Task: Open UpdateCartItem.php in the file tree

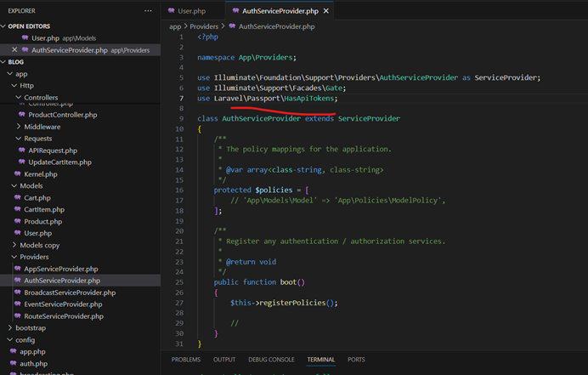Action: pyautogui.click(x=60, y=162)
